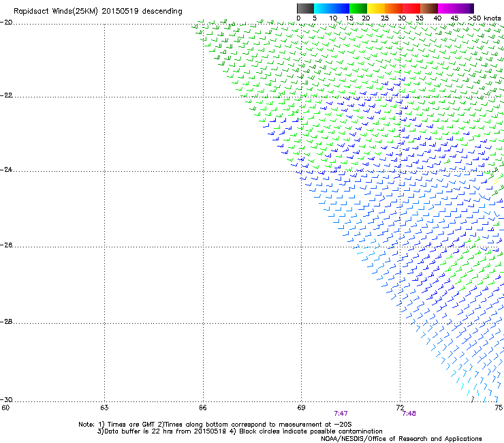Pick the orange 25-30 knots color band
This screenshot has width=504, height=443.
click(x=394, y=8)
